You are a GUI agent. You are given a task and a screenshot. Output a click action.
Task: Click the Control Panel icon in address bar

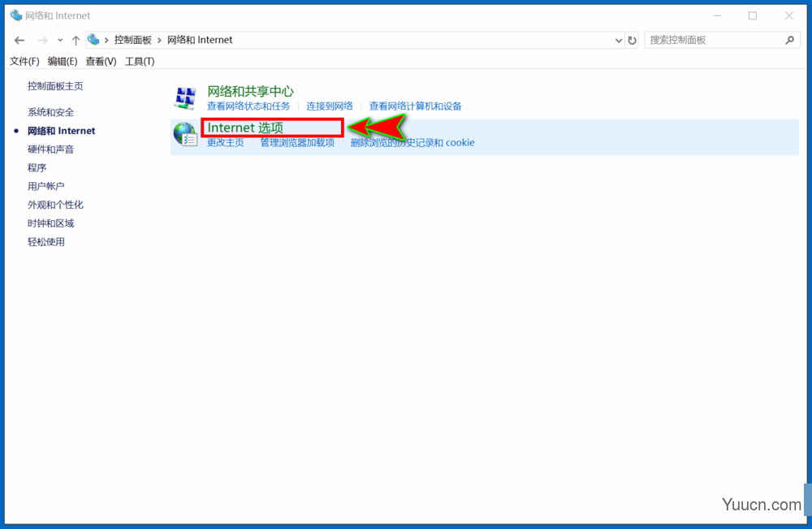tap(93, 39)
